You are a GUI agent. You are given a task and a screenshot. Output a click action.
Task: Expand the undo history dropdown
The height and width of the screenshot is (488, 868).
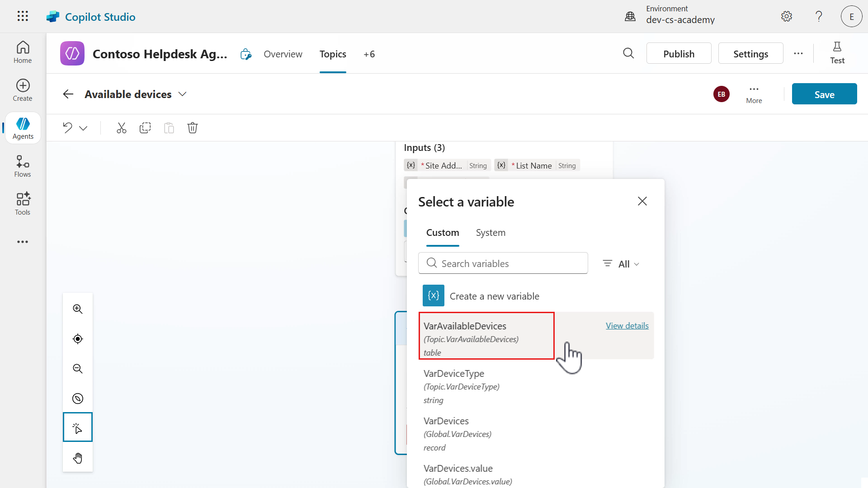coord(83,128)
